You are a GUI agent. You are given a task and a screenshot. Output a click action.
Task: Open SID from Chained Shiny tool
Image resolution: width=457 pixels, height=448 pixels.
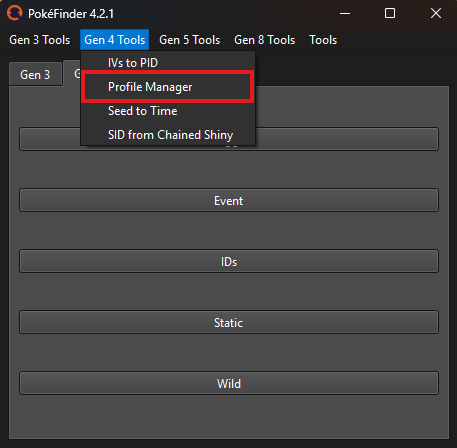[168, 135]
